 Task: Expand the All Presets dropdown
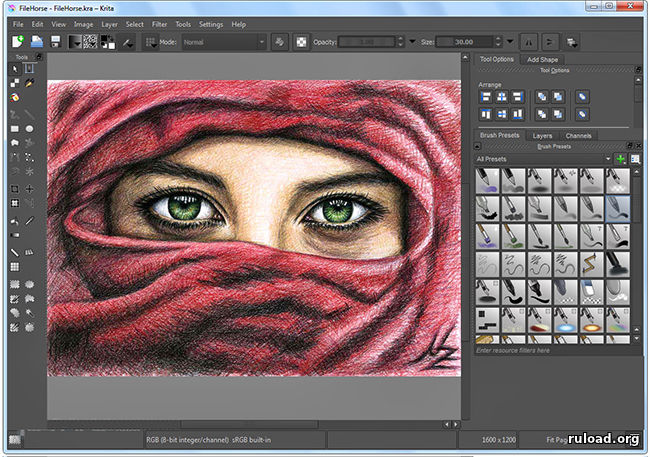(x=543, y=159)
